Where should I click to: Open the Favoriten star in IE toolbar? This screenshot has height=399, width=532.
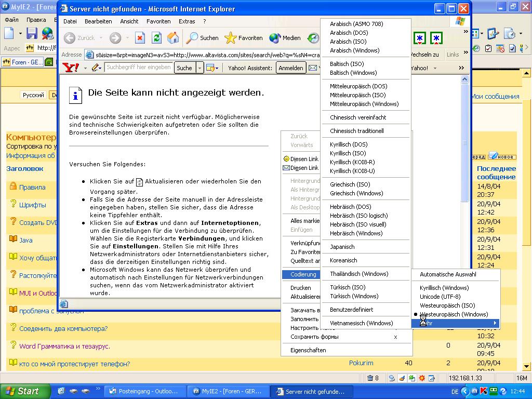[244, 37]
